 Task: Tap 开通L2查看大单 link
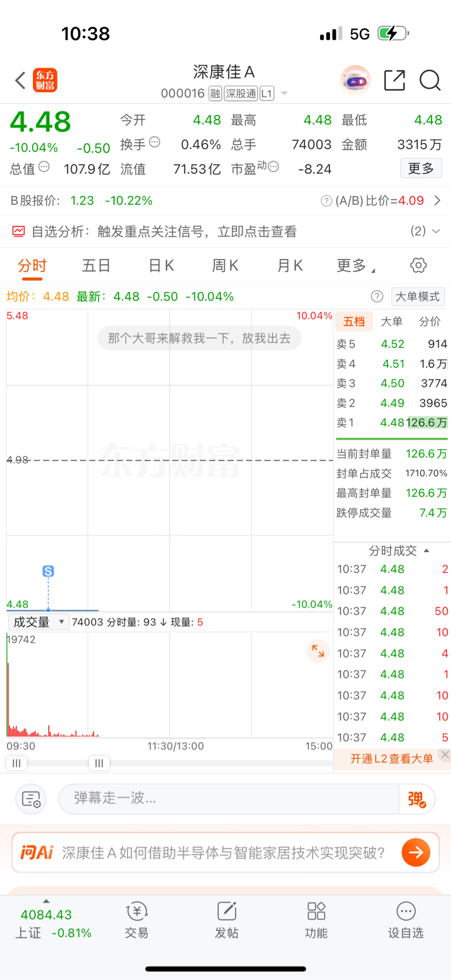coord(392,759)
